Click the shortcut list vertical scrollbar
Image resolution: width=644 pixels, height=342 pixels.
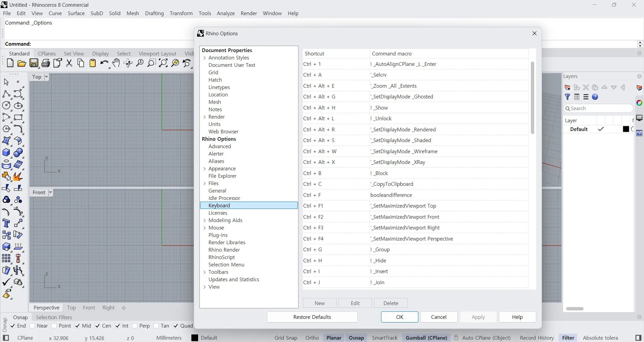coord(533,97)
